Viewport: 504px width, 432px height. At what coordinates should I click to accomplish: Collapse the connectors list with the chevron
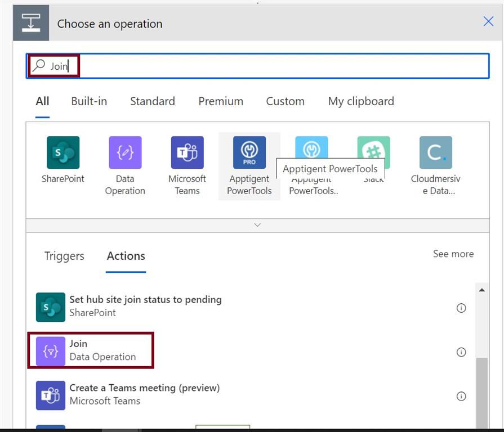pos(257,225)
